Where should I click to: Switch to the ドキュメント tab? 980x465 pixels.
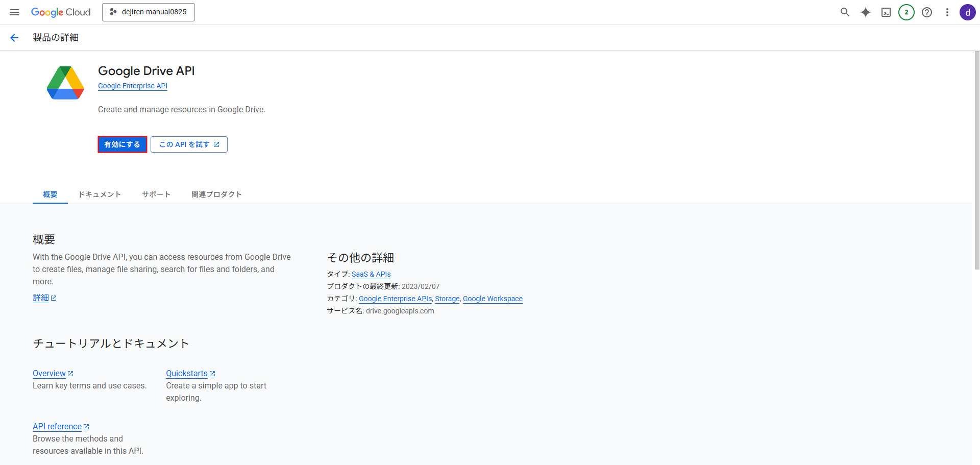100,194
